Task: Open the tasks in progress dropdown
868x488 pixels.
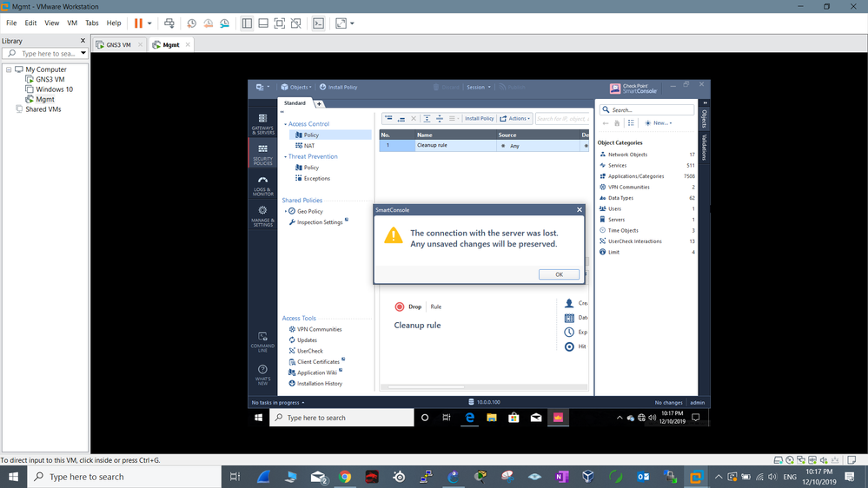Action: (278, 402)
